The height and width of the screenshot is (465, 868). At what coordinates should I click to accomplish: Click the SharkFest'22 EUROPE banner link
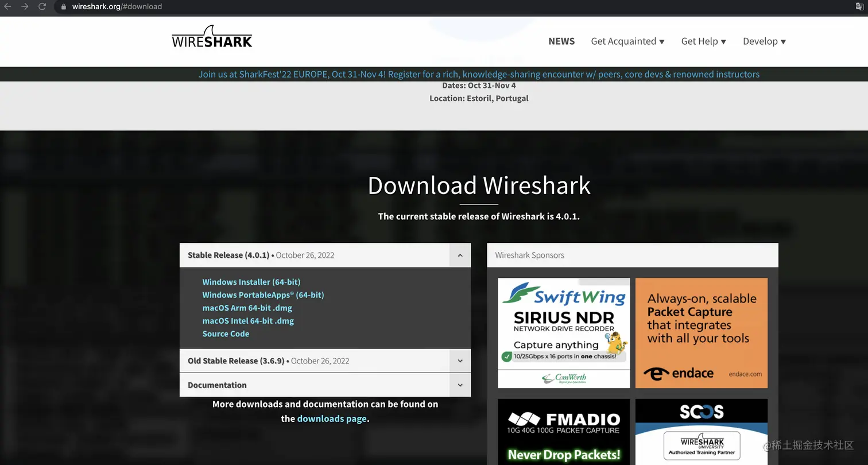[x=479, y=74]
